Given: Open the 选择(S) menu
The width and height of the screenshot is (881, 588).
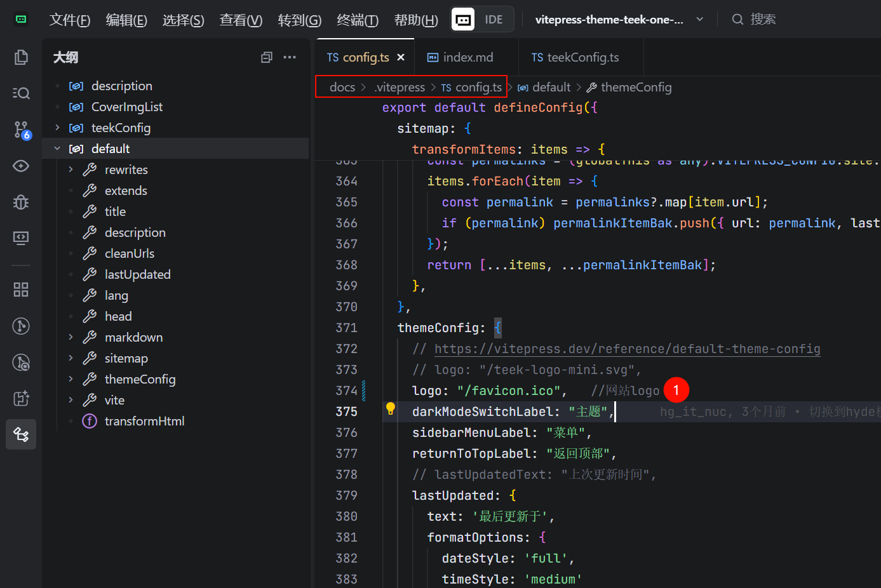Looking at the screenshot, I should 183,20.
